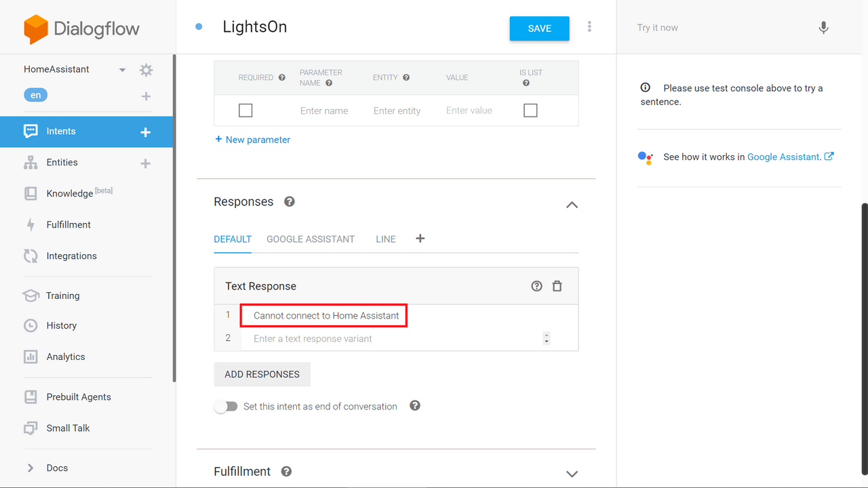This screenshot has width=868, height=488.
Task: Click the Prebuilt Agents icon
Action: 31,397
